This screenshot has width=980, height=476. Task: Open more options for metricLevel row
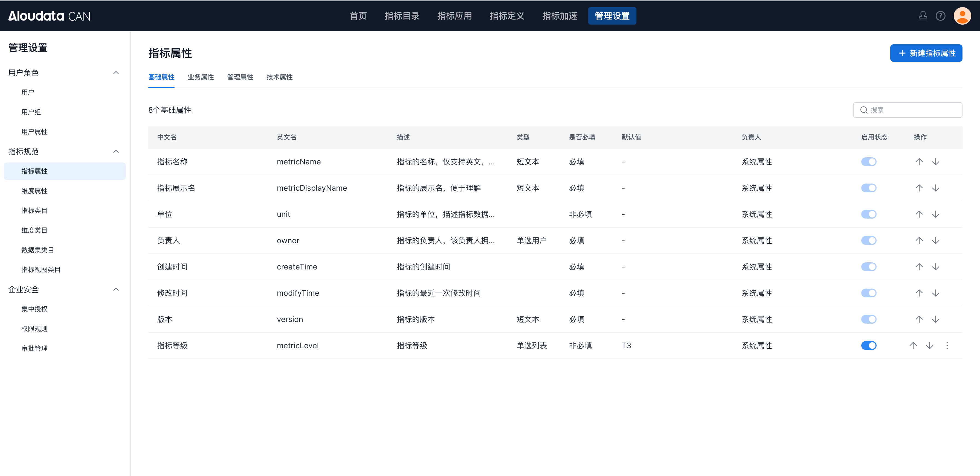(947, 346)
